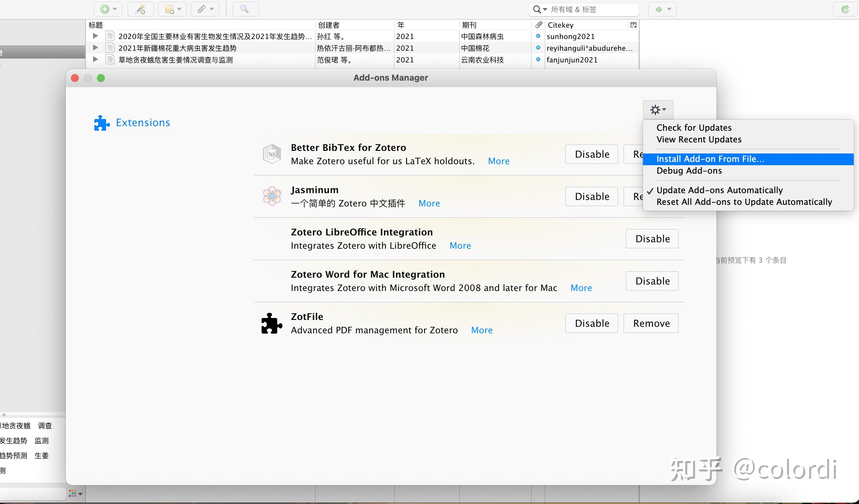Choose Check for Updates menu entry
859x504 pixels.
(694, 128)
